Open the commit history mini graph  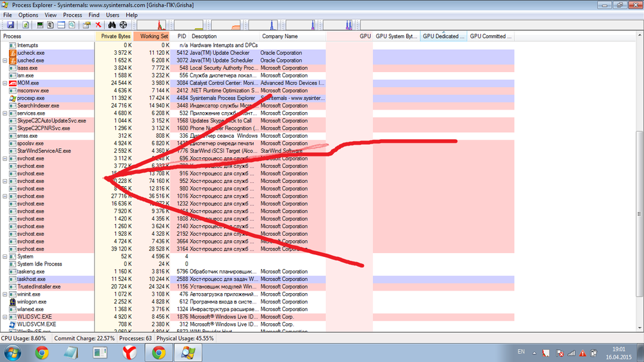point(189,25)
